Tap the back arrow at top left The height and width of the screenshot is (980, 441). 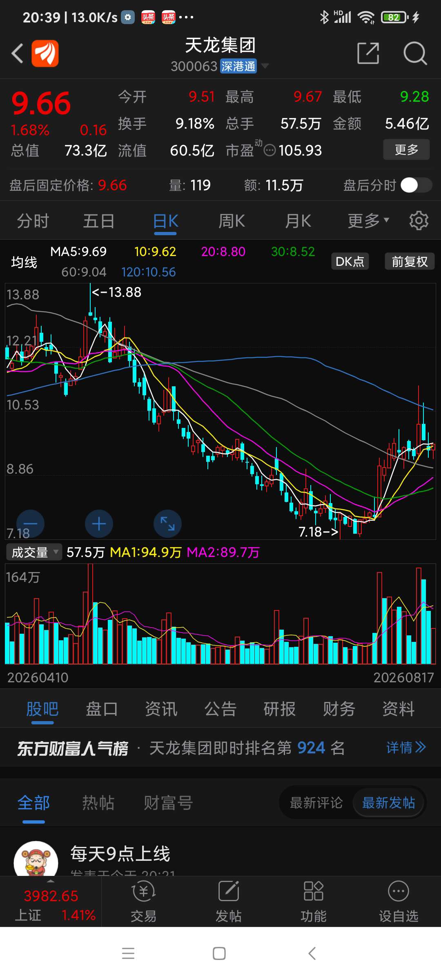tap(17, 53)
